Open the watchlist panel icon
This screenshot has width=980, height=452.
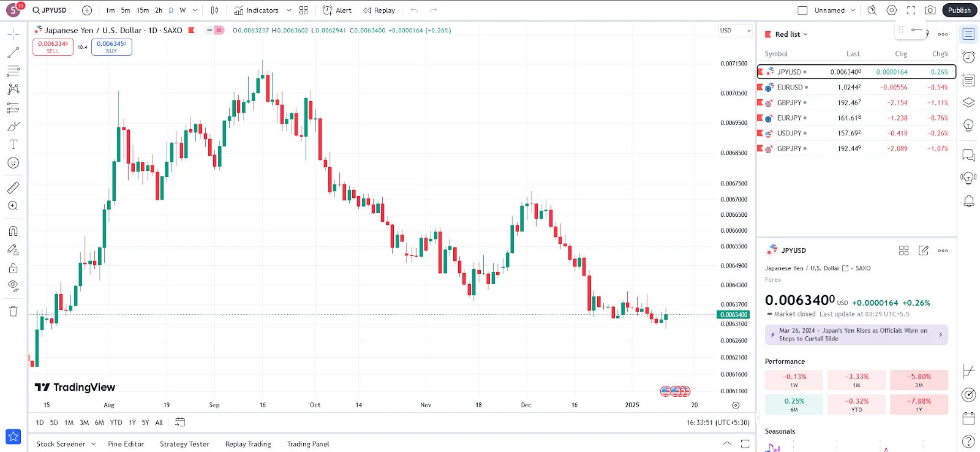[x=968, y=34]
